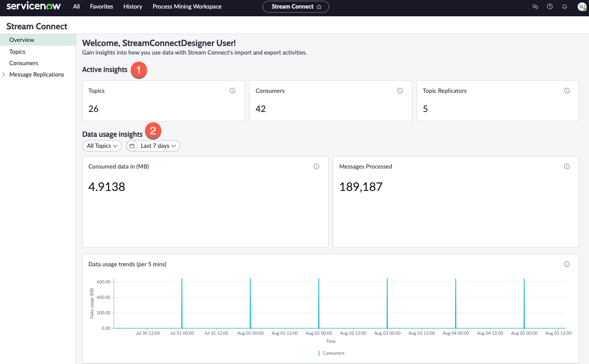Click the Welcome StreamConnectDesigner User heading
Viewport: 589px width, 364px height.
pyautogui.click(x=159, y=43)
